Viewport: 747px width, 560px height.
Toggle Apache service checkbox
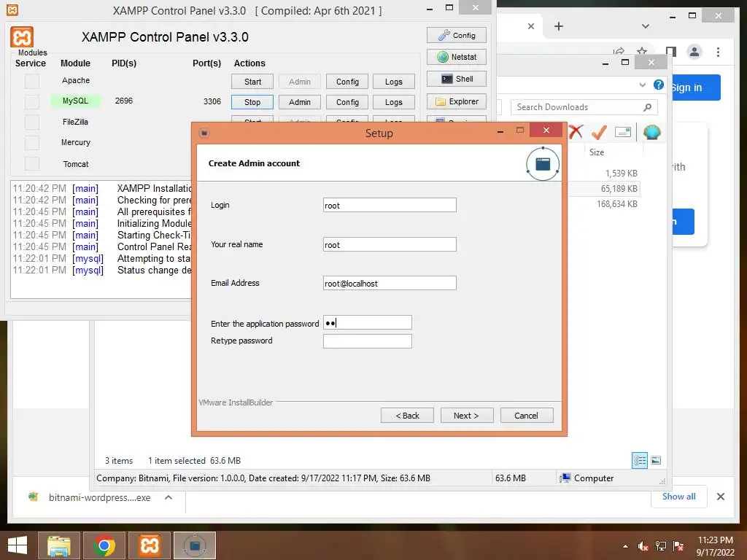(32, 82)
